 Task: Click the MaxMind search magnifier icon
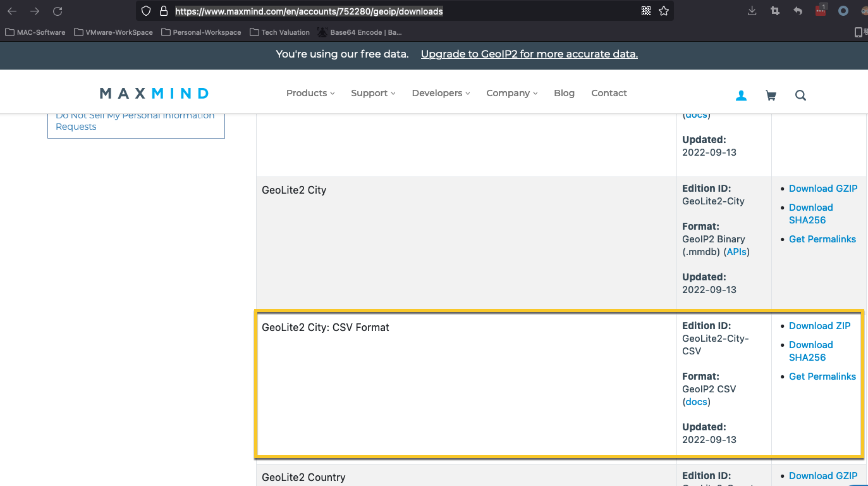(x=800, y=96)
